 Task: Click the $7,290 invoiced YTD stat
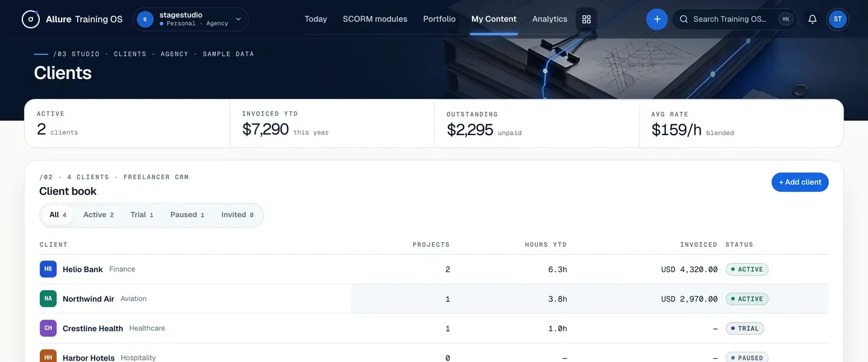(265, 129)
